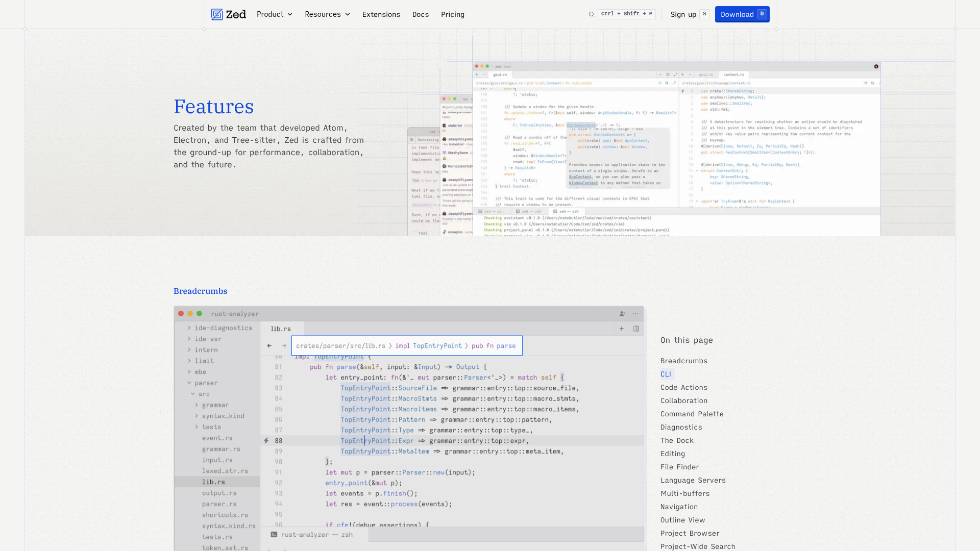Screen dimensions: 980x551
Task: Click crates/parser/src/lib.rs breadcrumb segment
Action: [x=341, y=346]
